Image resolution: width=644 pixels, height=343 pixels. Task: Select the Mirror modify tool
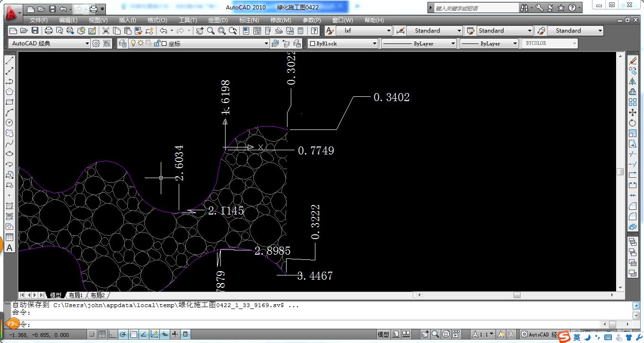point(633,81)
